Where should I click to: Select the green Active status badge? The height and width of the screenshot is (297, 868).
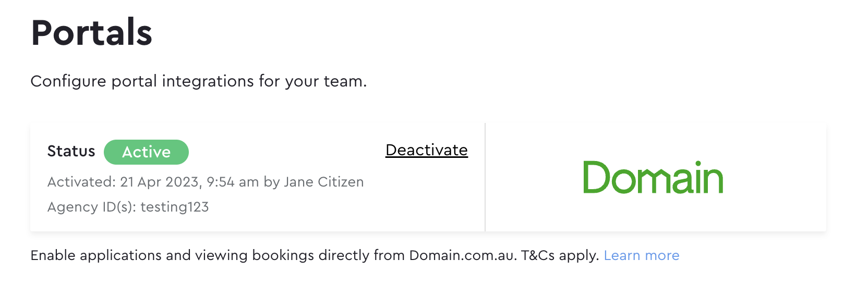[146, 152]
